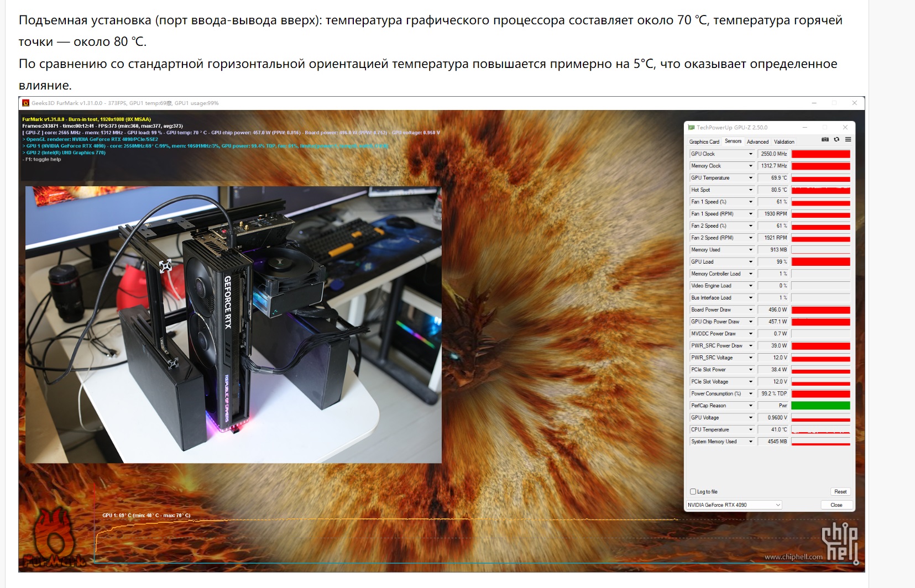
Task: Click the TechPowerUp GPU-Z title bar icon
Action: click(x=691, y=128)
